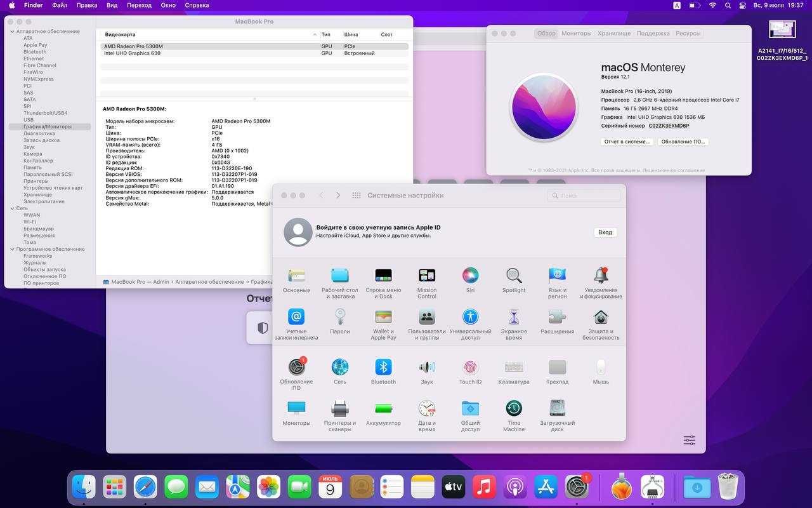The width and height of the screenshot is (812, 508).
Task: Open Bluetooth preferences pane
Action: [x=383, y=367]
